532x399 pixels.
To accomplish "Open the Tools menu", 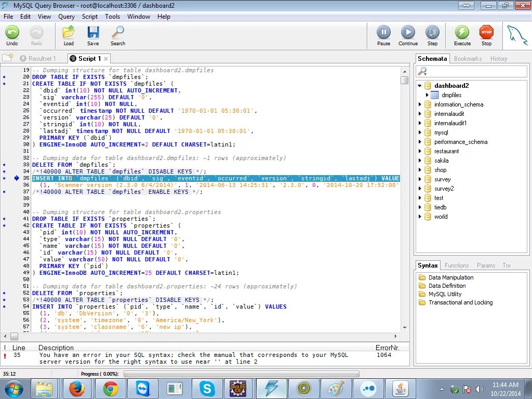I will tap(112, 17).
